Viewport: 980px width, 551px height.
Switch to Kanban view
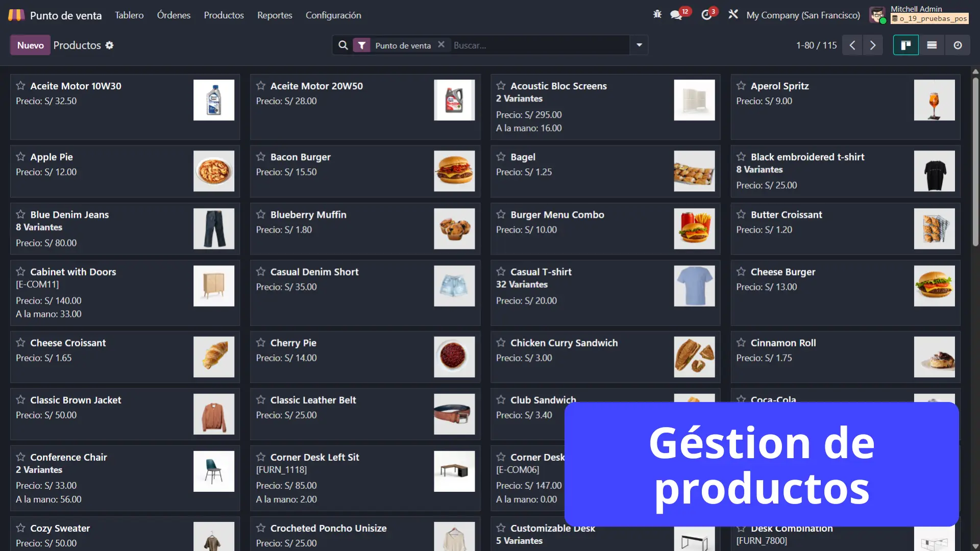906,45
